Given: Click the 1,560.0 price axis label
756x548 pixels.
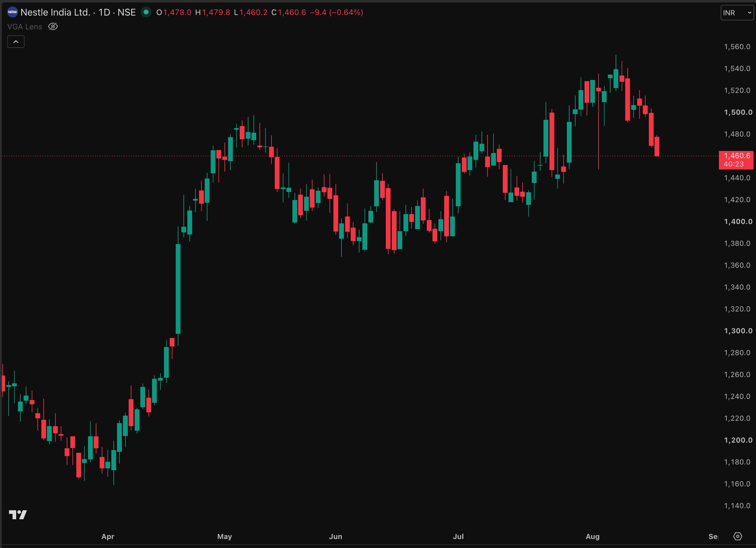Looking at the screenshot, I should click(737, 46).
